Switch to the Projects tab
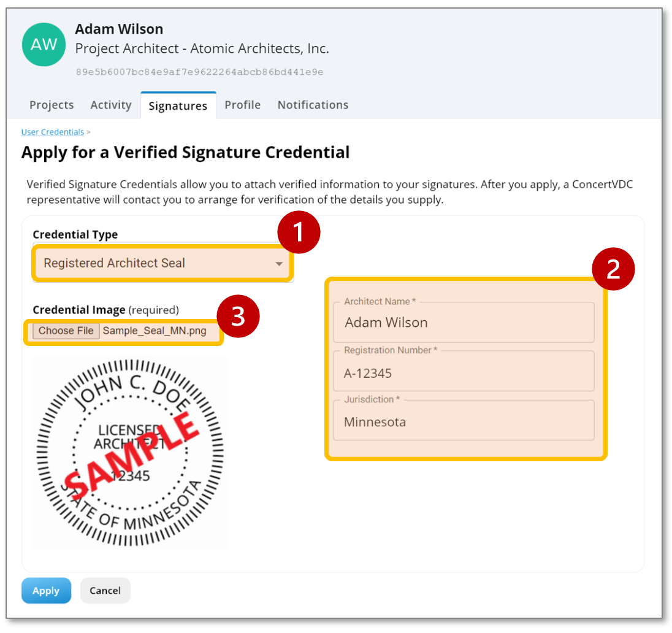This screenshot has width=672, height=633. tap(52, 105)
